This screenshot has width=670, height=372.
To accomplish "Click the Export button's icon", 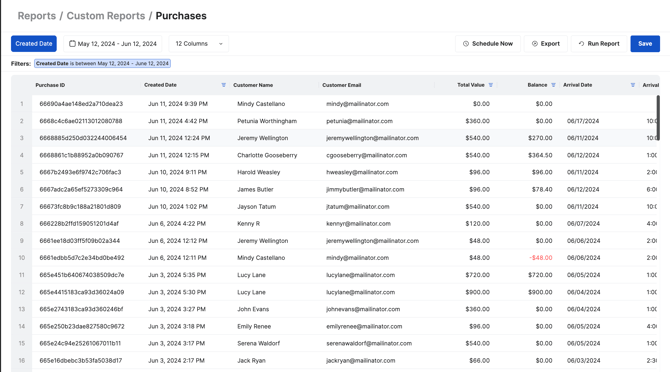I will pos(535,44).
